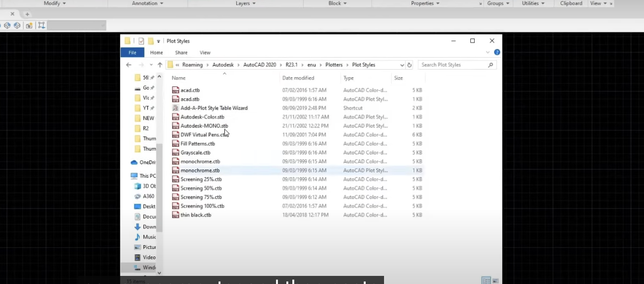Open Explorer help question mark icon
The width and height of the screenshot is (644, 284).
click(x=497, y=52)
